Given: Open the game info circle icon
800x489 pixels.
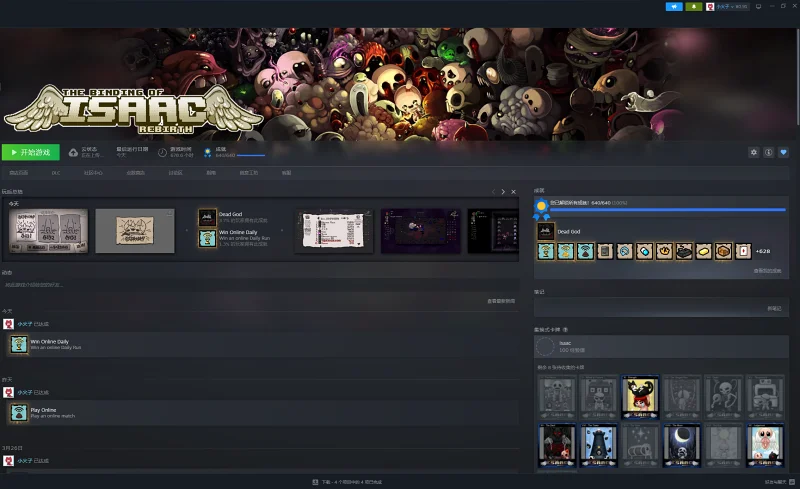Looking at the screenshot, I should [768, 152].
